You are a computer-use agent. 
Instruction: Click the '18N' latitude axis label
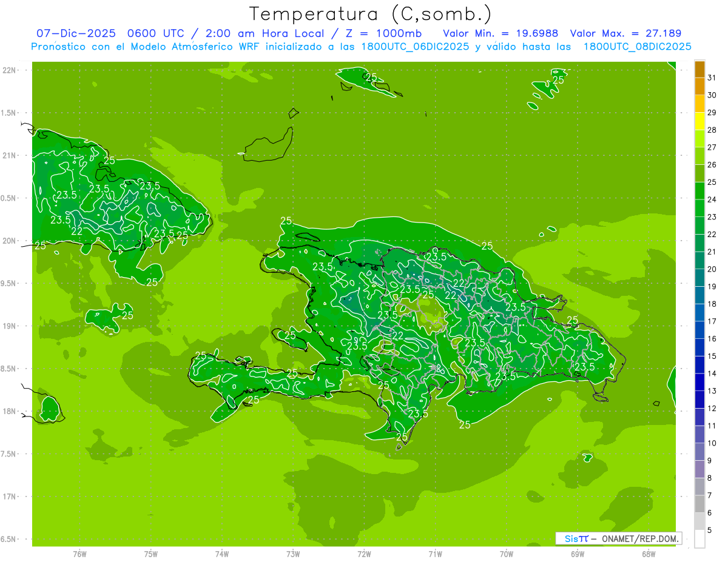click(8, 411)
